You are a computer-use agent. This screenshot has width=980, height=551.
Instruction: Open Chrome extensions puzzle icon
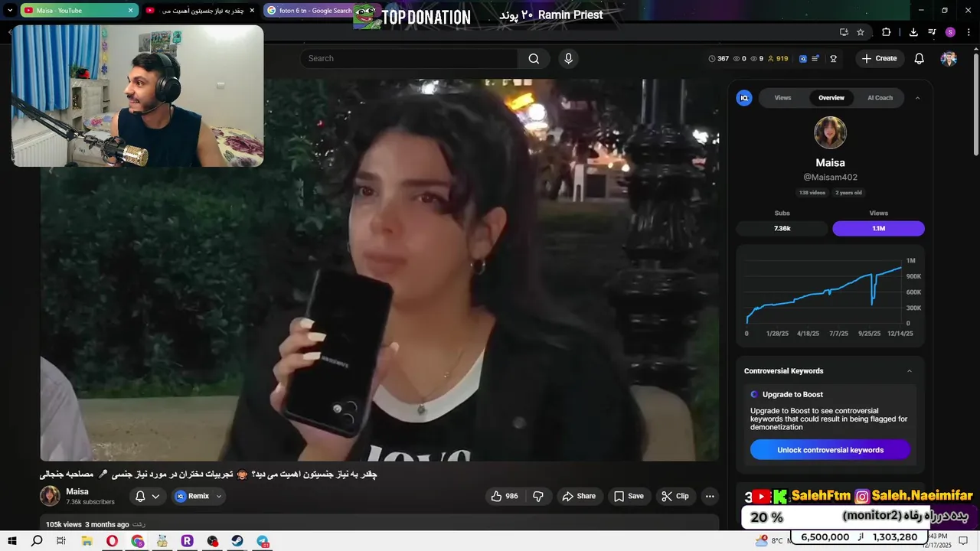(887, 32)
